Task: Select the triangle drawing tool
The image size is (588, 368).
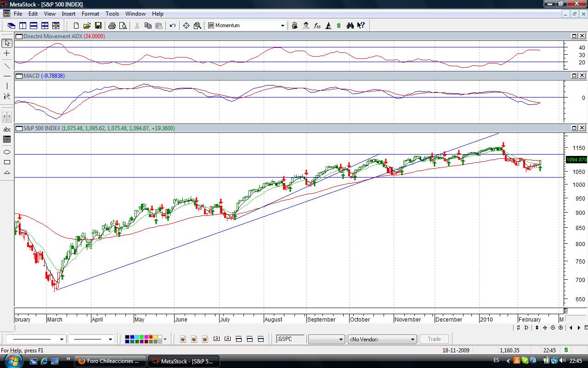Action: (x=7, y=172)
